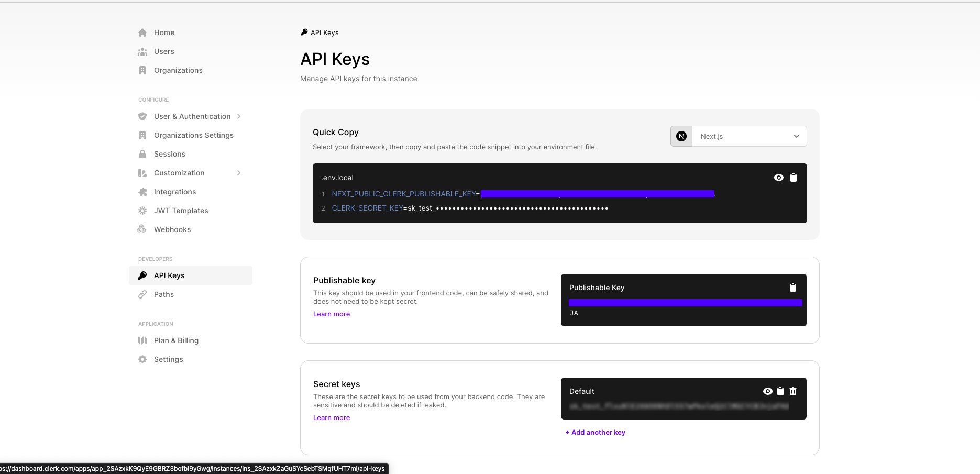Image resolution: width=980 pixels, height=474 pixels.
Task: Open JWT Templates
Action: point(181,211)
